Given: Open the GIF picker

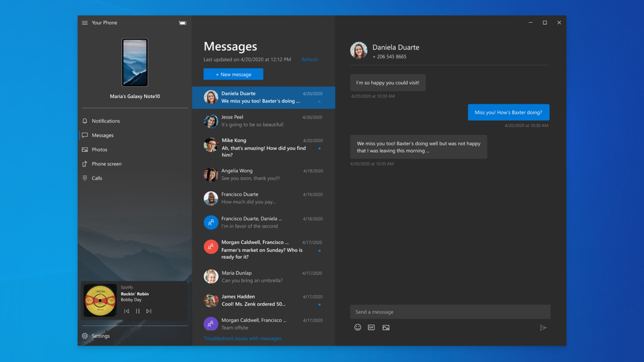Looking at the screenshot, I should pyautogui.click(x=372, y=327).
